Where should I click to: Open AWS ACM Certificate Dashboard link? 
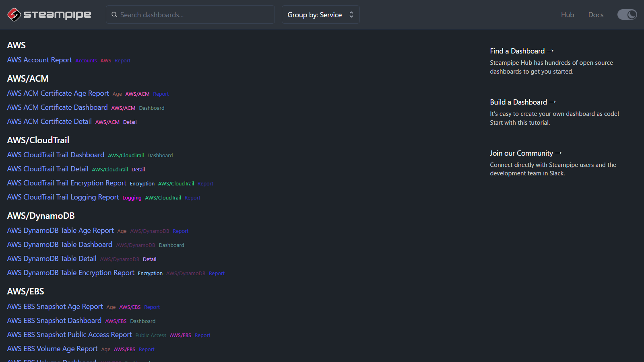tap(57, 107)
